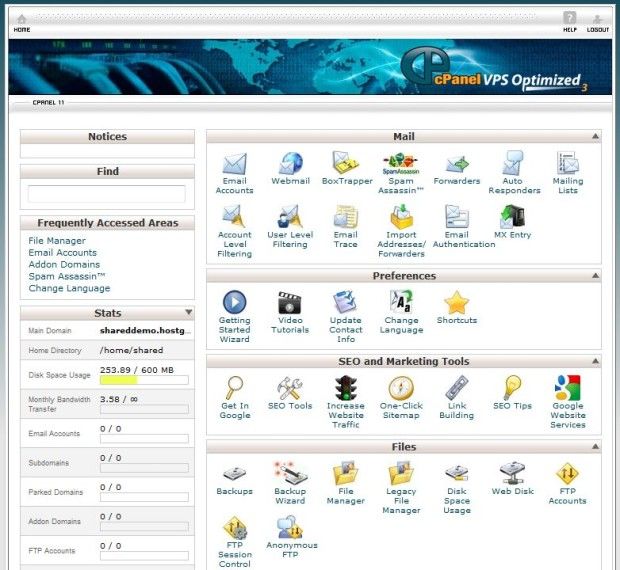Open the Disk Space Usage icon
The image size is (620, 570).
[456, 474]
